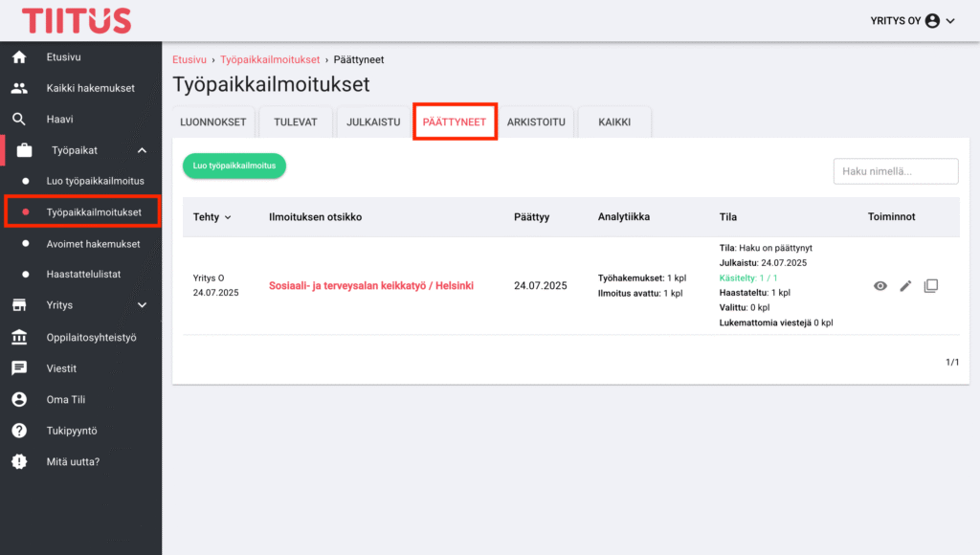The height and width of the screenshot is (555, 980).
Task: Click the Etusivu home icon in sidebar
Action: (x=19, y=56)
